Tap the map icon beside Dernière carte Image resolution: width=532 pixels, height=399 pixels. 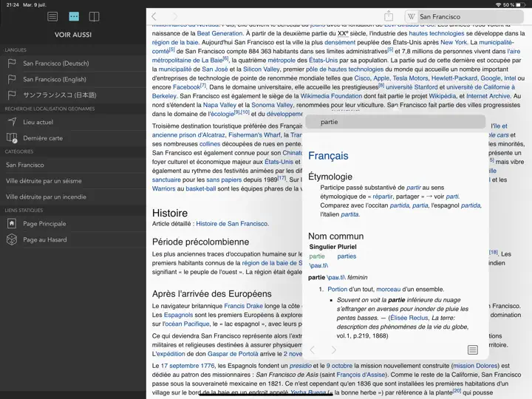[12, 137]
